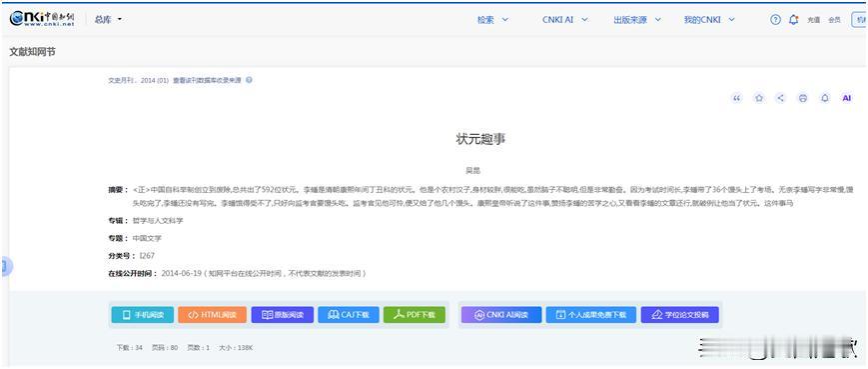Viewport: 868px width, 369px height.
Task: Click the 哲学与人文科学 text
Action: tap(158, 221)
